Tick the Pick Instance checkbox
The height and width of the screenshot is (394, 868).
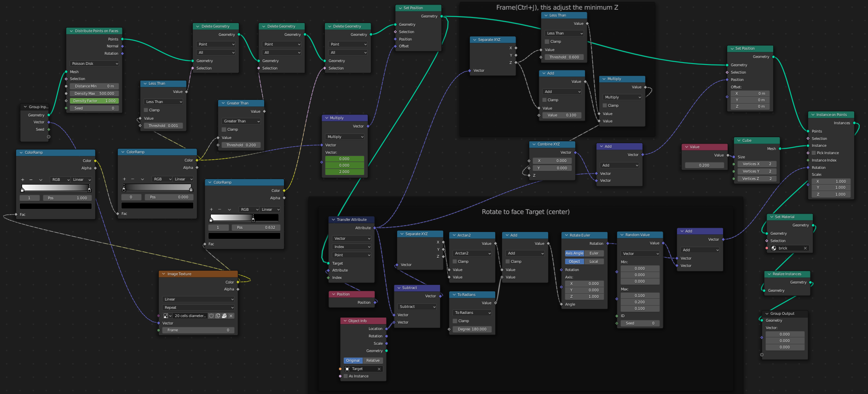pyautogui.click(x=814, y=153)
